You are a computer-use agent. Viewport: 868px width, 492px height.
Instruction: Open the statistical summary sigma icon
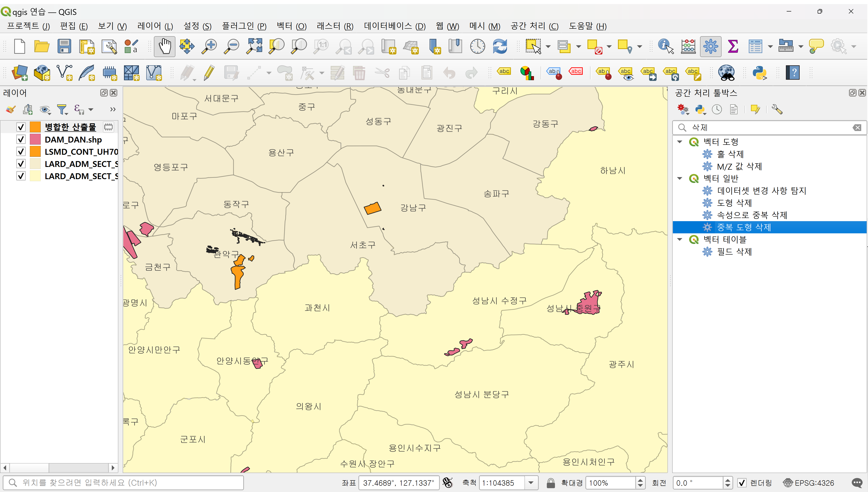tap(733, 46)
